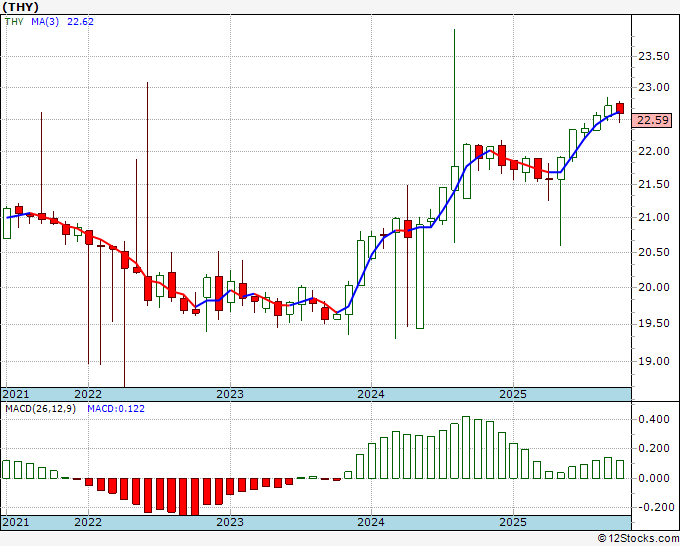Click the 0.400 MACD axis label

(654, 419)
